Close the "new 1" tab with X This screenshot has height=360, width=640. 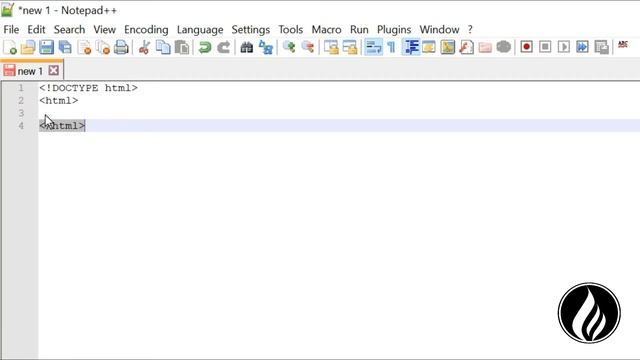click(53, 71)
